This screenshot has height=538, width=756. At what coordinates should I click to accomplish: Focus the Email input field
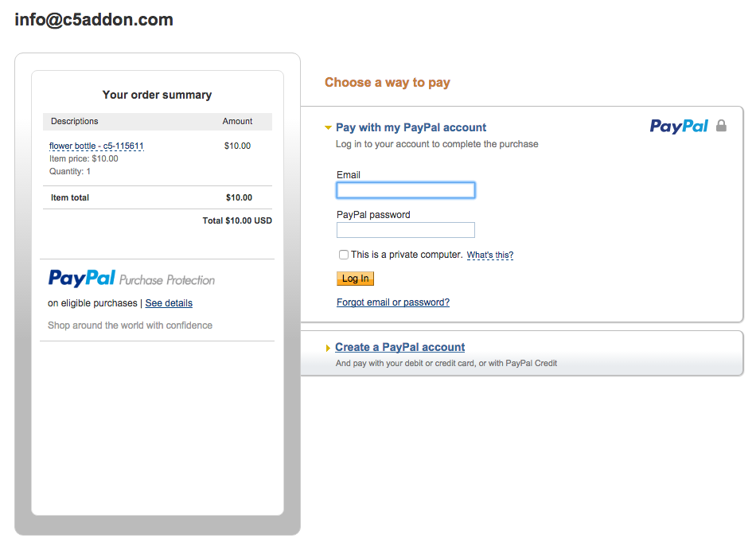coord(406,190)
